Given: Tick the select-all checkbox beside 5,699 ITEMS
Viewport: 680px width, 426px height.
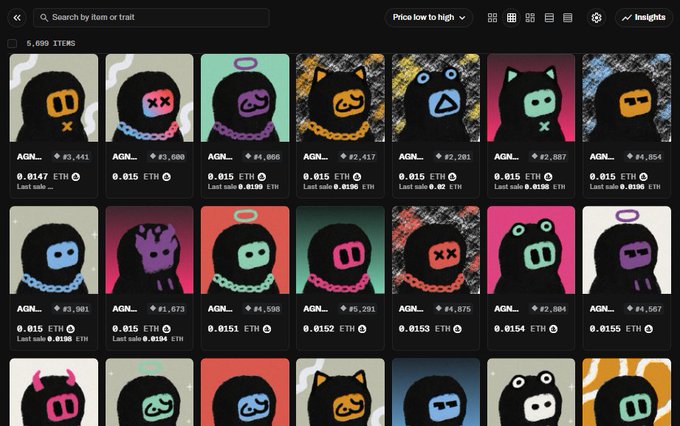Looking at the screenshot, I should click(x=12, y=43).
